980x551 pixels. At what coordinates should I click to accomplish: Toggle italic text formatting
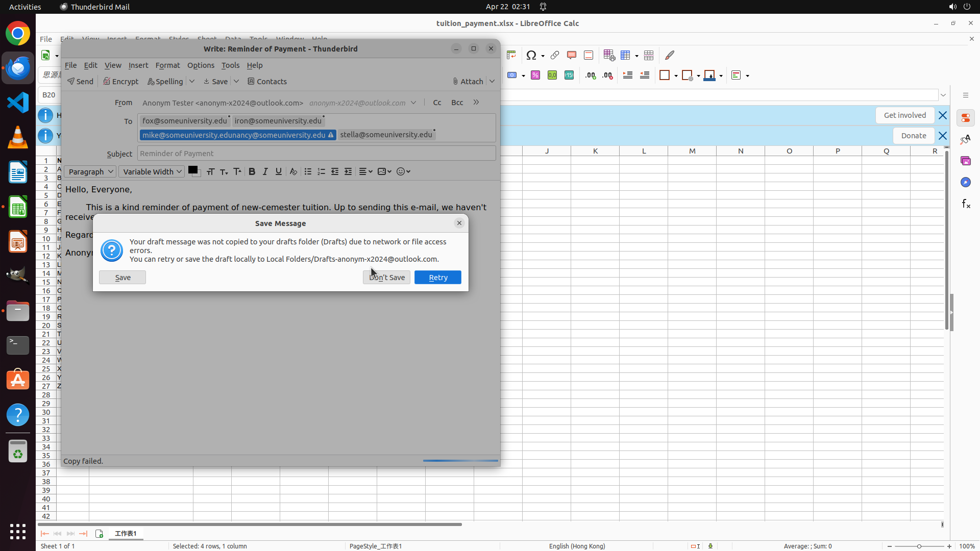(x=265, y=171)
